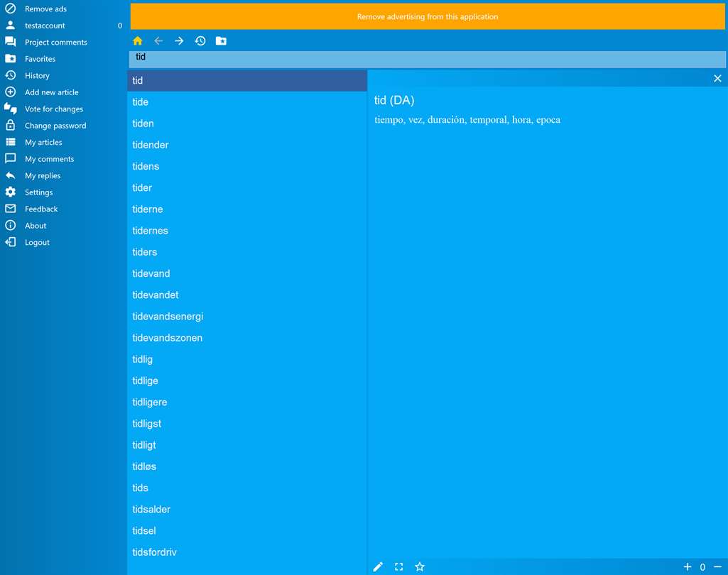Open favorites folder in the toolbar
The height and width of the screenshot is (575, 728).
(221, 41)
